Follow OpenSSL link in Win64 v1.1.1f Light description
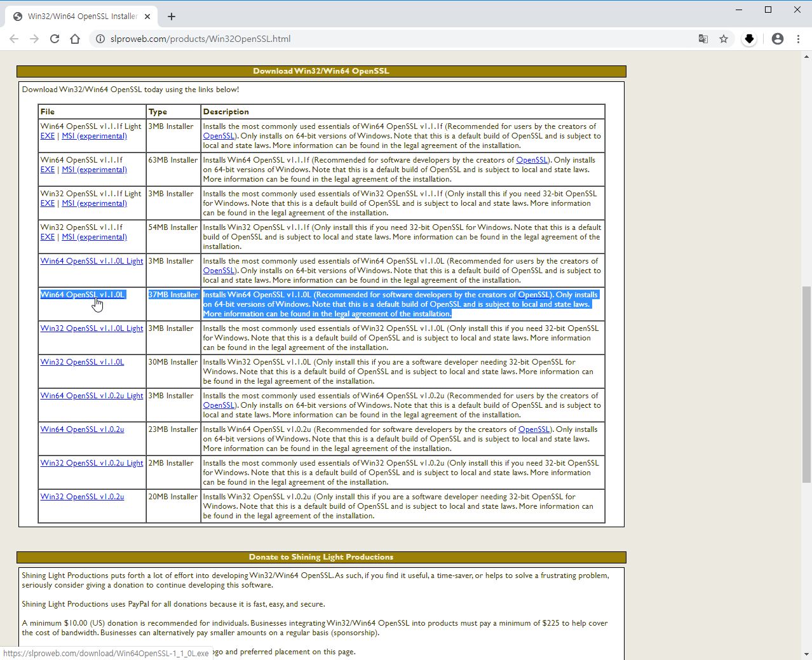Viewport: 812px width, 660px height. 219,136
